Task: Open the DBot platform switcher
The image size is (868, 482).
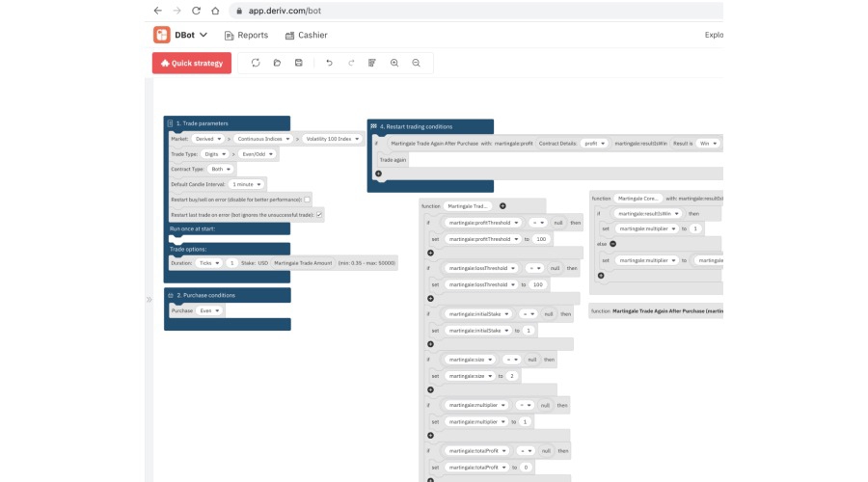Action: [x=191, y=35]
